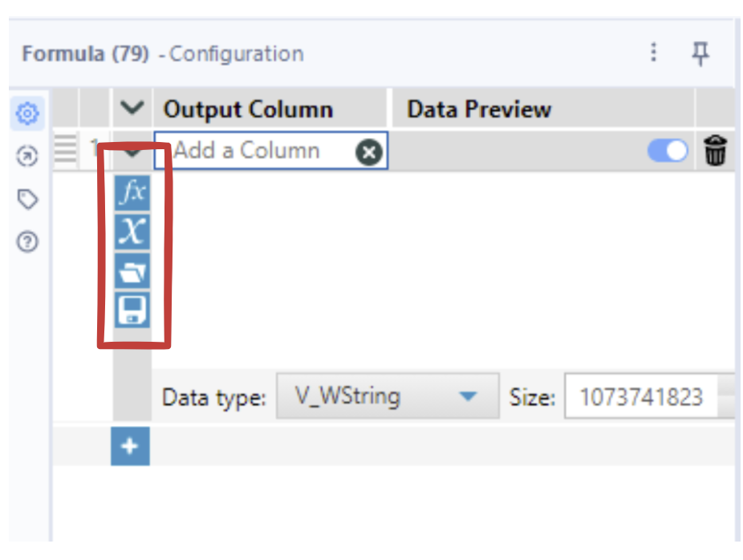This screenshot has width=743, height=560.
Task: Open the Help question mark icon
Action: pyautogui.click(x=28, y=241)
